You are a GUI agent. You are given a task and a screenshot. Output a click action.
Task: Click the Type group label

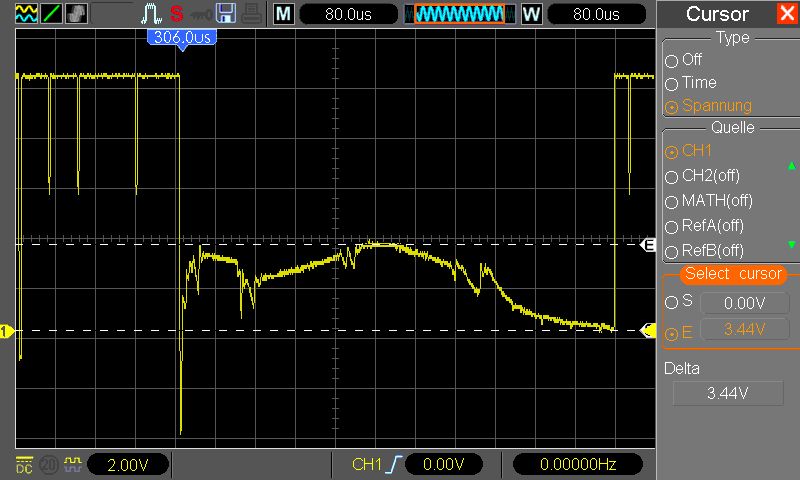click(733, 38)
